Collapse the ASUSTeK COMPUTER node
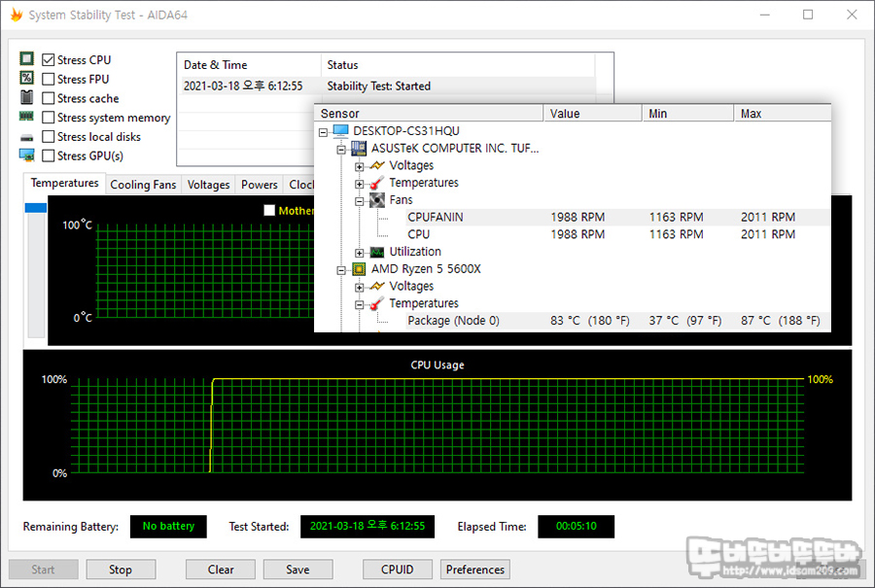The height and width of the screenshot is (588, 875). [341, 150]
